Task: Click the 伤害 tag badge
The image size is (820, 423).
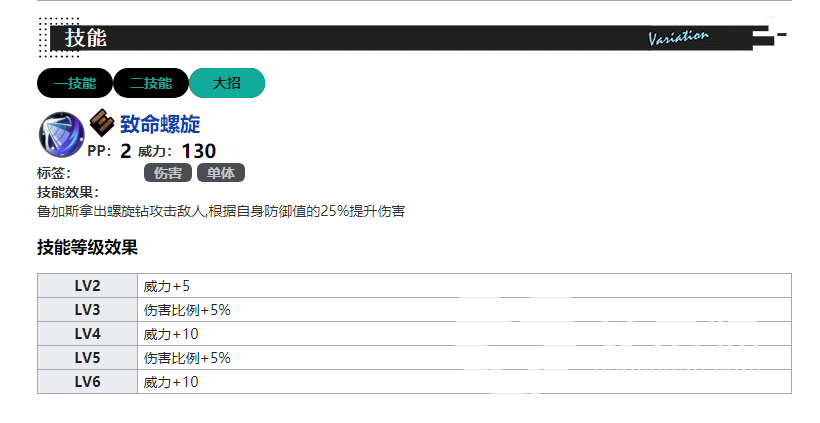Action: 168,173
